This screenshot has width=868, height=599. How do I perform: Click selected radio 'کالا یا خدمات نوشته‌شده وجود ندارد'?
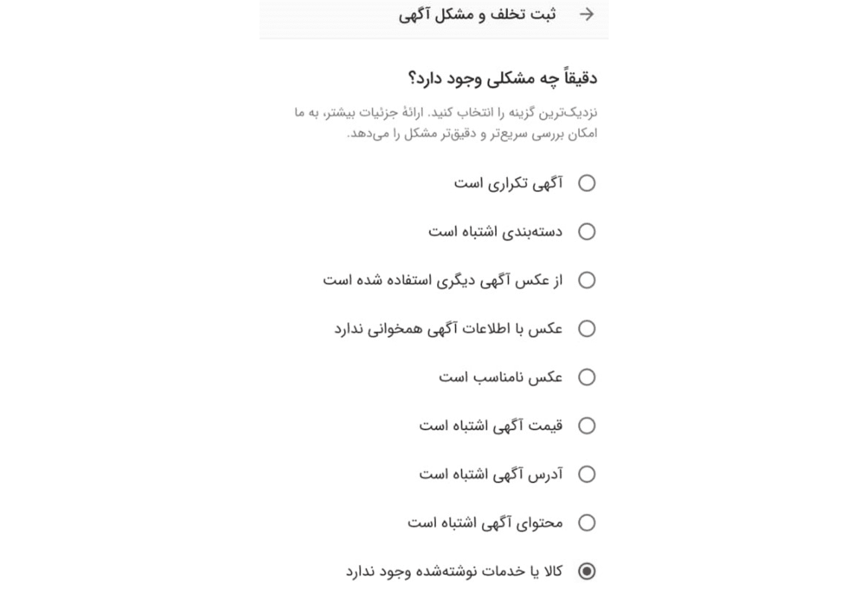click(x=587, y=571)
